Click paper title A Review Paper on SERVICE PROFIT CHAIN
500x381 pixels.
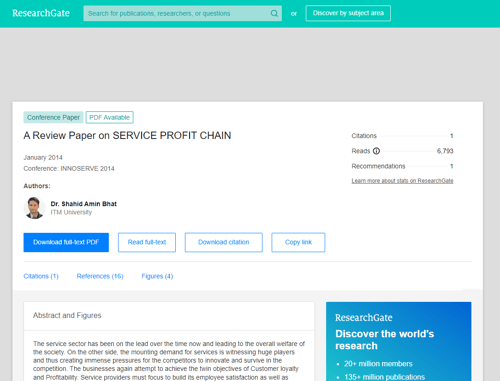(x=127, y=135)
